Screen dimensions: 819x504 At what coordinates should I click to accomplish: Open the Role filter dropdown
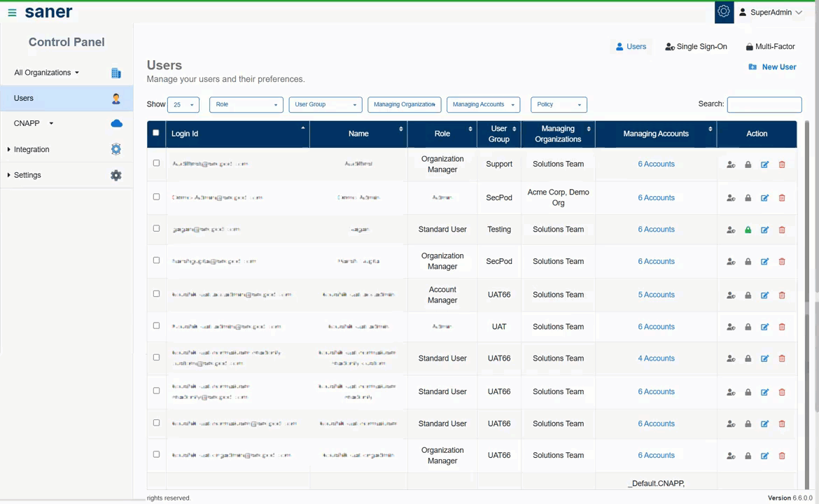246,104
